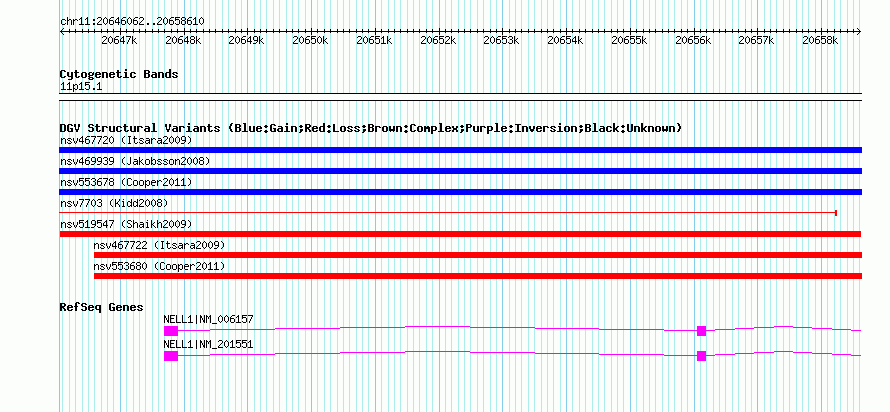The height and width of the screenshot is (412, 890).
Task: Select first exon box of NELL1 NM_006157
Action: tap(171, 331)
